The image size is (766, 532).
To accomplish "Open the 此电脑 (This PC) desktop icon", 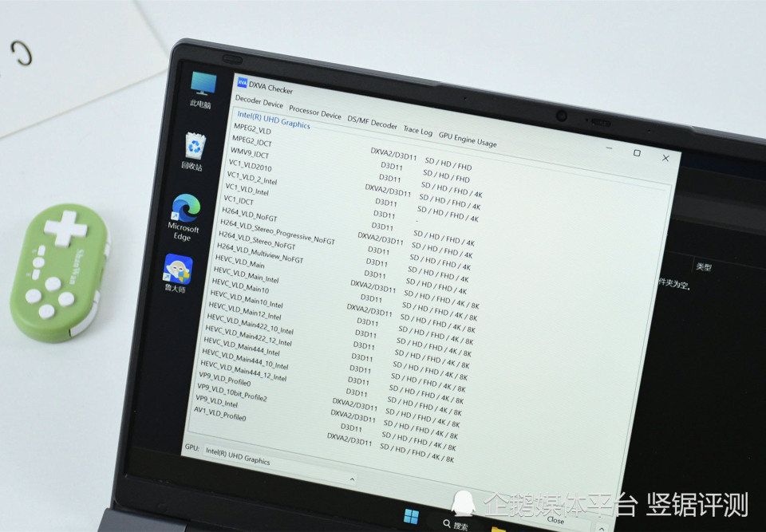I will pos(202,90).
